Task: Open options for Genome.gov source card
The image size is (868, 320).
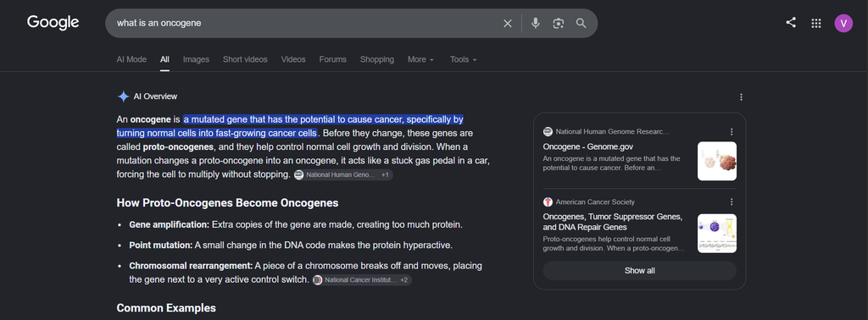Action: [x=732, y=131]
